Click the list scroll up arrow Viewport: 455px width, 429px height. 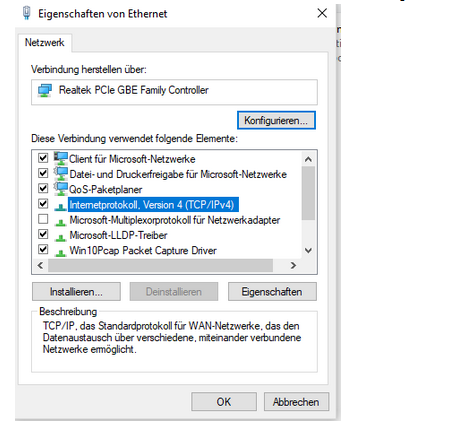tap(309, 159)
